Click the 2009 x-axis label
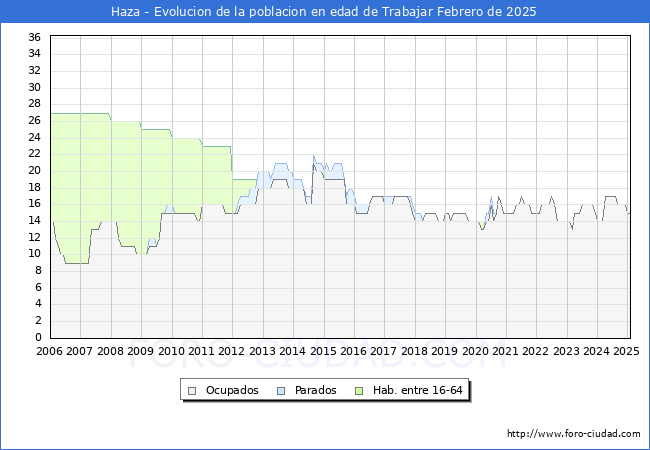 click(x=141, y=351)
